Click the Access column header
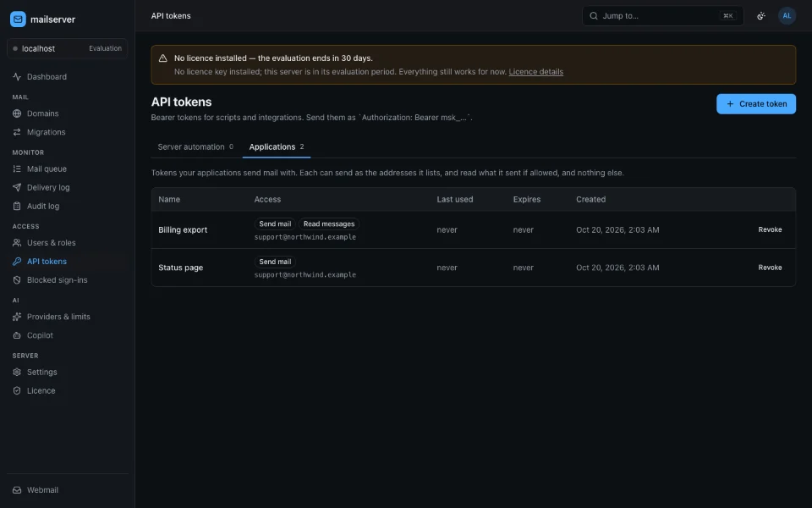This screenshot has width=812, height=508. coord(267,200)
